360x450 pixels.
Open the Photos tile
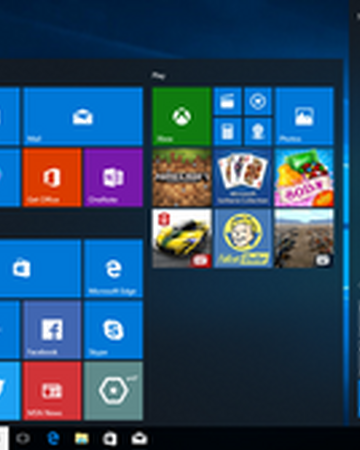point(304,116)
